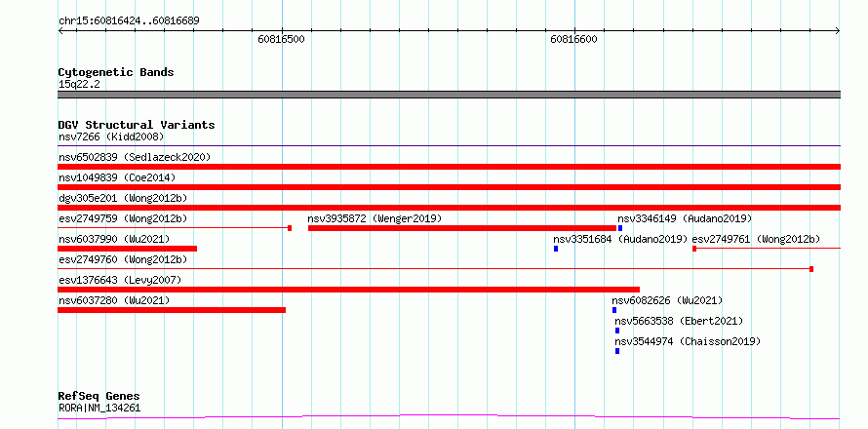Select the red bar under nsv6502839
The image size is (868, 429).
pyautogui.click(x=449, y=167)
